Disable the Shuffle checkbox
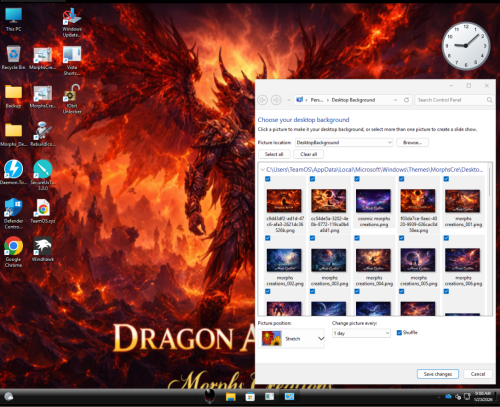Screen dimensions: 500x407 (399, 333)
